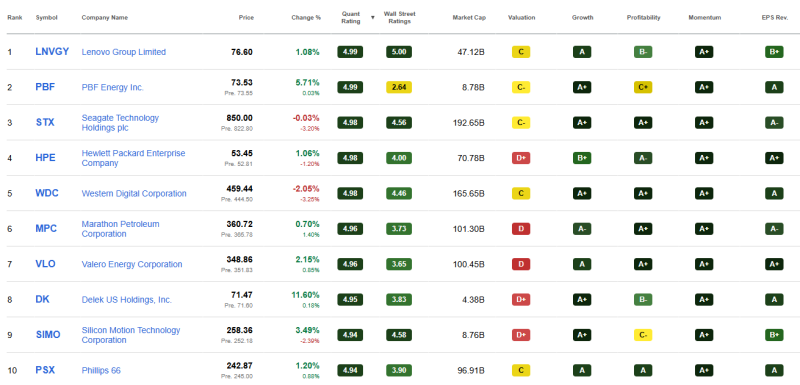Open the PBF ticker symbol
800x385 pixels.
point(45,87)
